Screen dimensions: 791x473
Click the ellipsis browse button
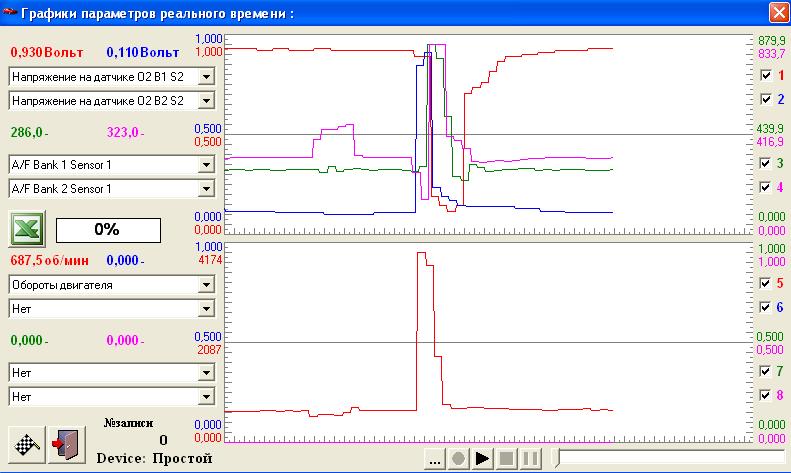[x=433, y=460]
